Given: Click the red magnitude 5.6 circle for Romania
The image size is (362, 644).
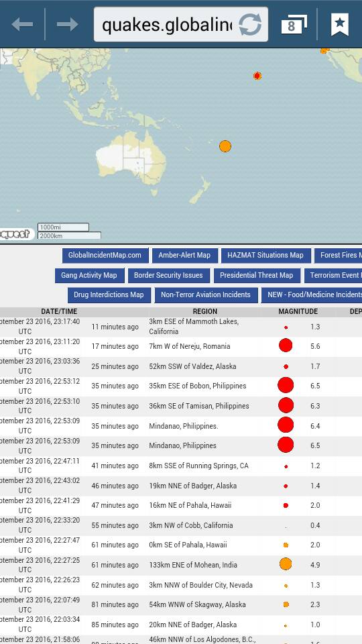Looking at the screenshot, I should (286, 345).
